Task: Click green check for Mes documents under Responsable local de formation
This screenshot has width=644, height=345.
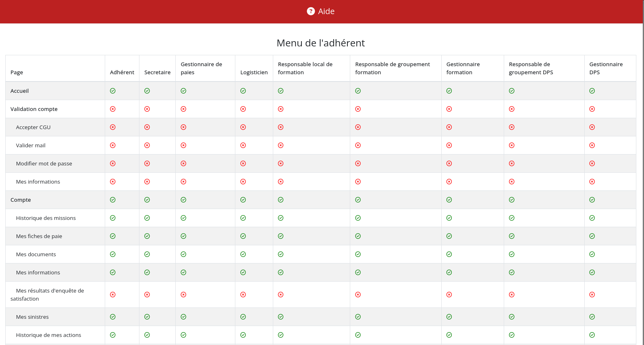Action: pos(280,254)
